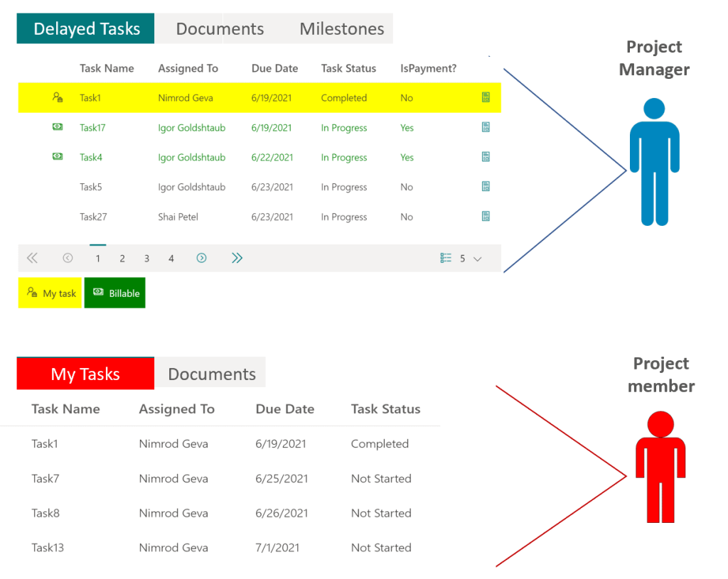Screen dimensions: 728x579
Task: Click the Billable money icon next to Task17
Action: click(57, 127)
